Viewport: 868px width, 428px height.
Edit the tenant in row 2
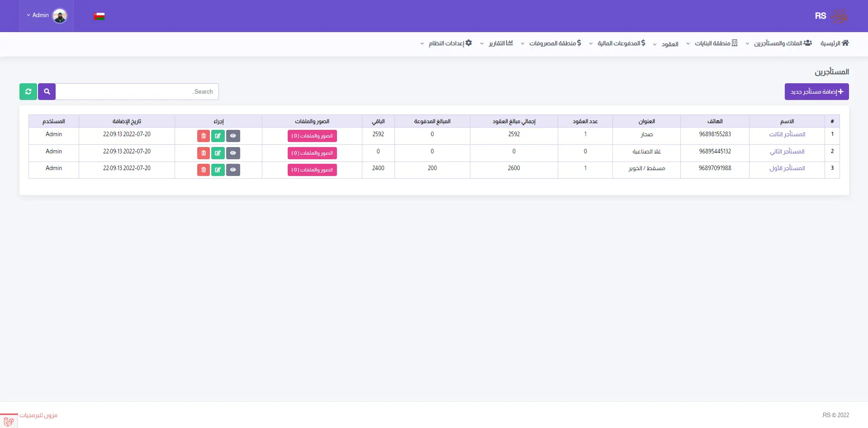(x=218, y=153)
